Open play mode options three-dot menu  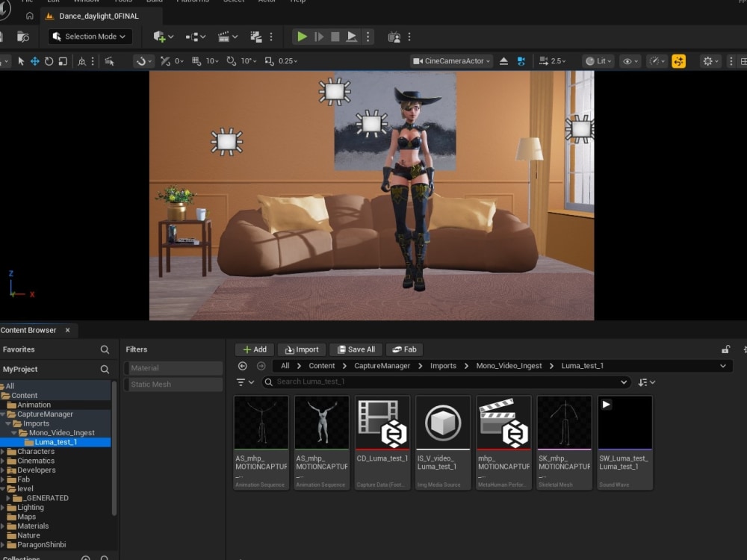tap(368, 37)
